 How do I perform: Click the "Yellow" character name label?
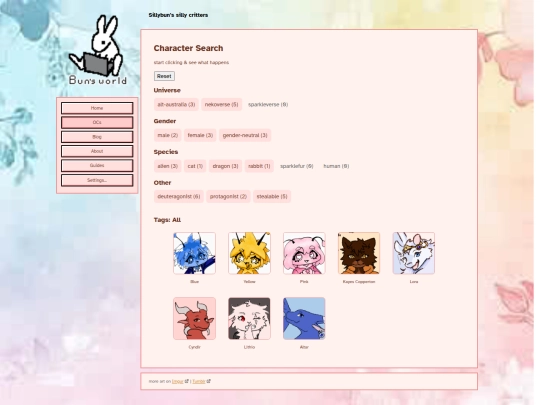(249, 282)
